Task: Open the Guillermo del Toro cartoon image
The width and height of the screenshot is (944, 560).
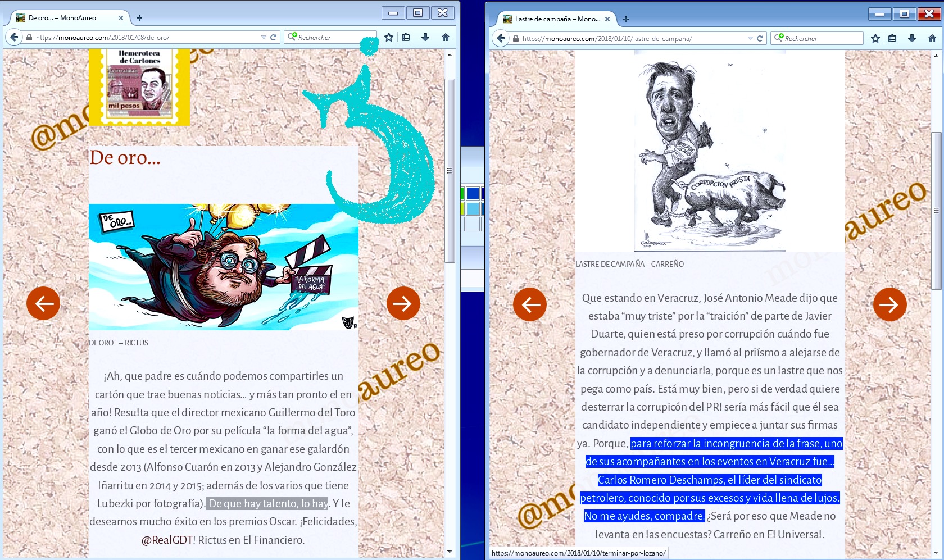Action: click(x=224, y=267)
